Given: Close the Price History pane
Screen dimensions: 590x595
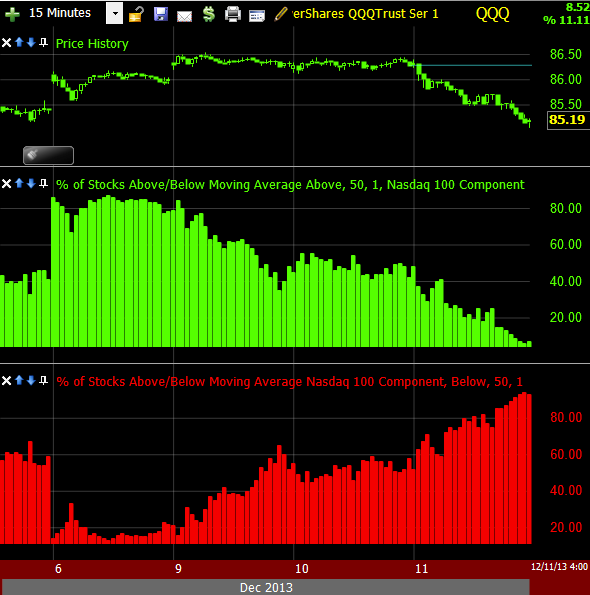Looking at the screenshot, I should (x=6, y=42).
